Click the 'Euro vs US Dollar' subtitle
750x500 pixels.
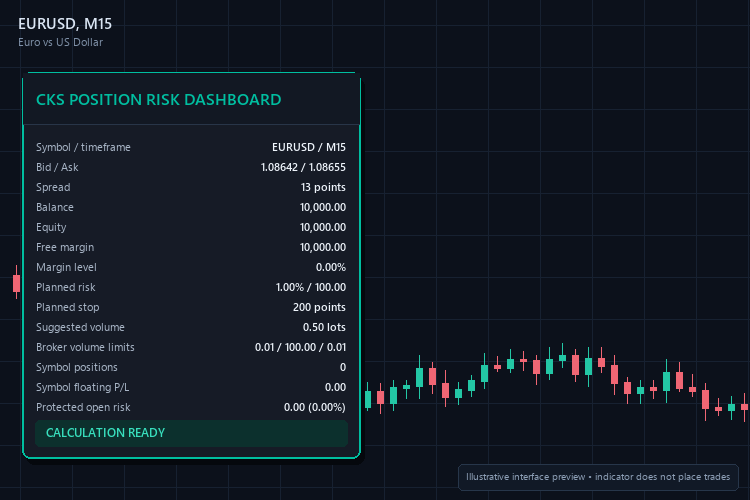[61, 42]
